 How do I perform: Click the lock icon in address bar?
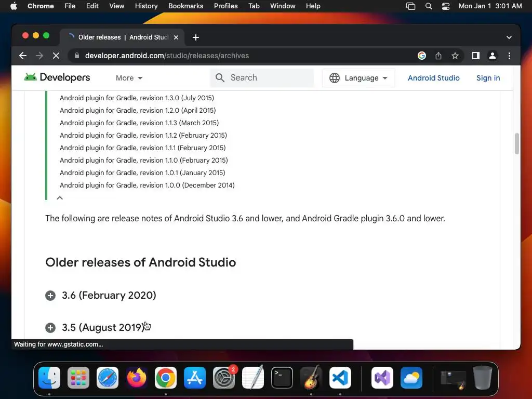[77, 56]
